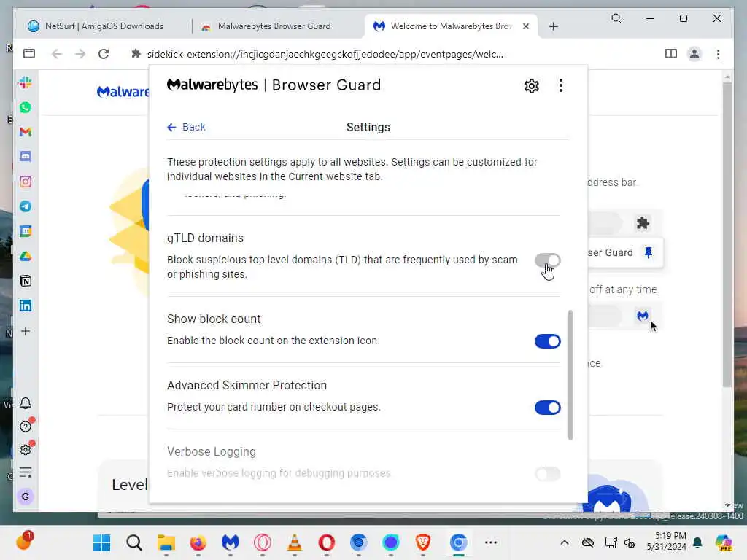Open the sidebar list menu icon
This screenshot has height=560, width=747.
click(26, 472)
